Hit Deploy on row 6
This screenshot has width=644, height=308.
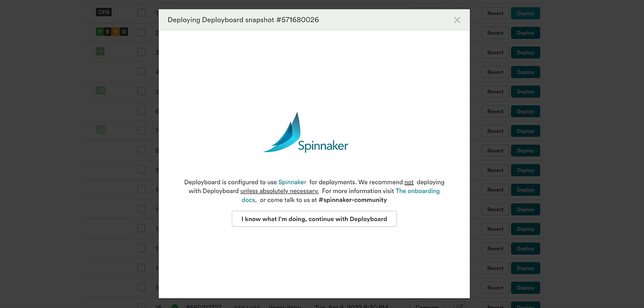525,111
